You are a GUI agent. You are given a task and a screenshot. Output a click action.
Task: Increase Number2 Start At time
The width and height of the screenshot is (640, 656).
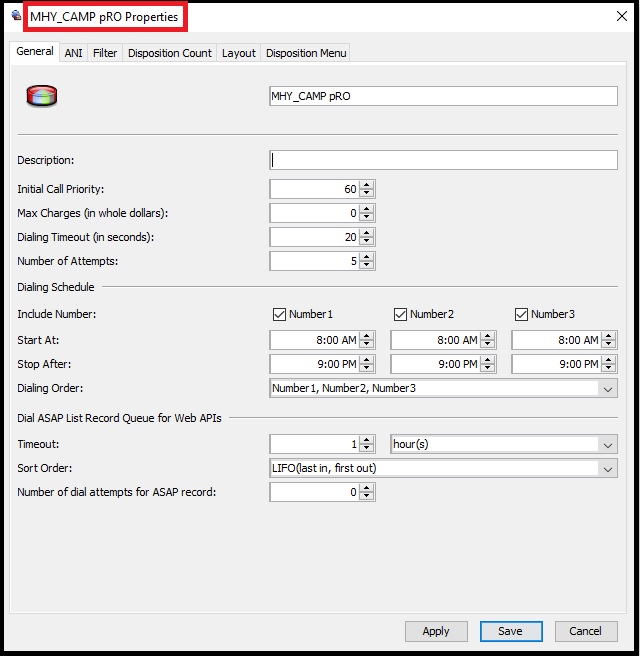(487, 336)
